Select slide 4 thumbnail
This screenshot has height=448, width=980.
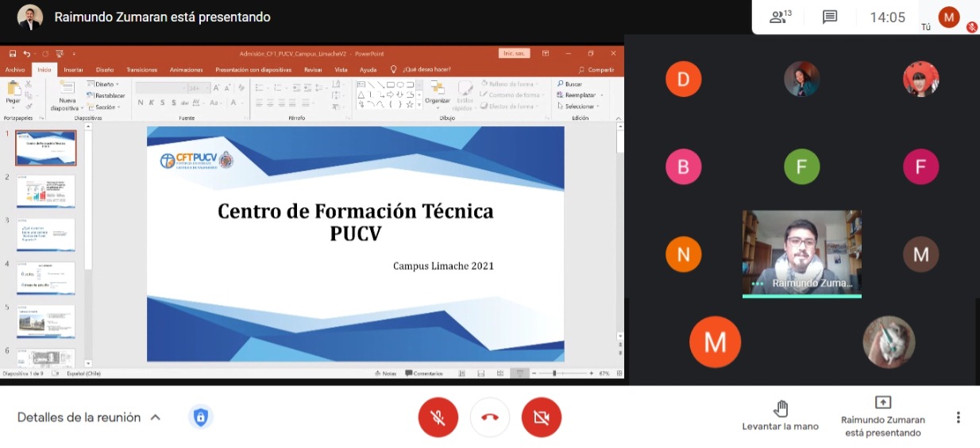(x=46, y=279)
